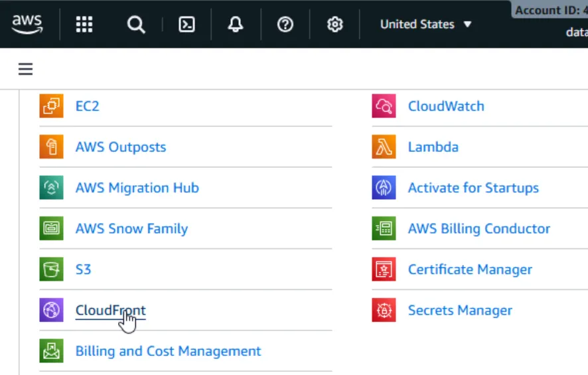
Task: Open the AWS Outposts link
Action: point(121,147)
